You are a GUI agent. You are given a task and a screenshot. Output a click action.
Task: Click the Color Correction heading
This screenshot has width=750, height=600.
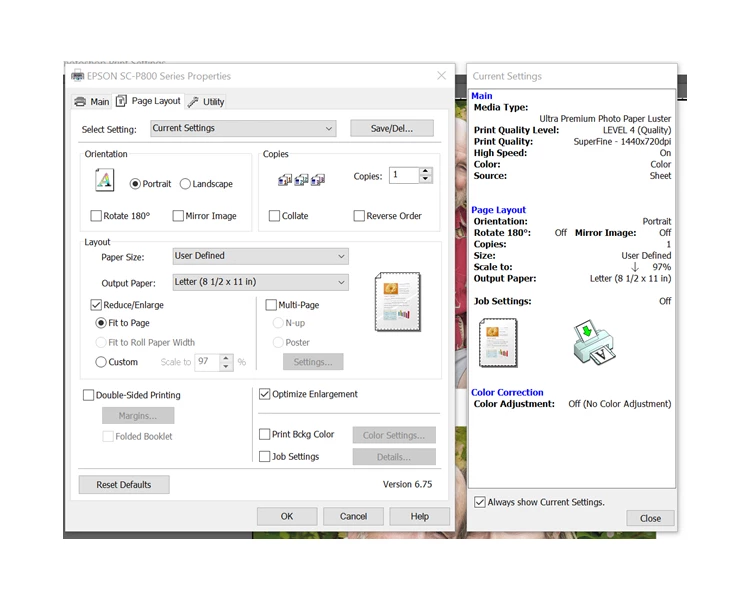507,392
